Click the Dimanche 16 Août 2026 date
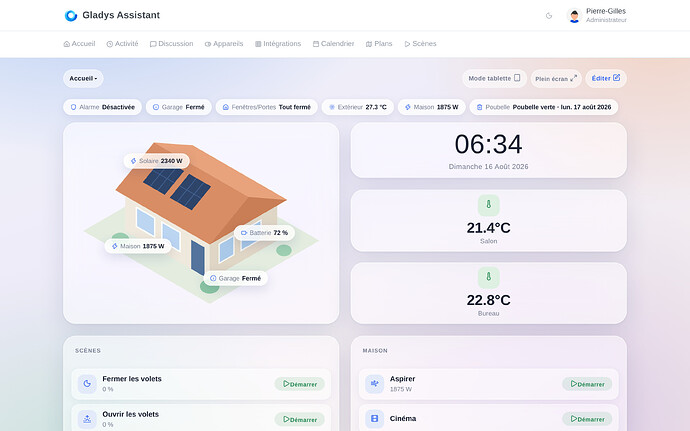The image size is (690, 431). [x=488, y=166]
